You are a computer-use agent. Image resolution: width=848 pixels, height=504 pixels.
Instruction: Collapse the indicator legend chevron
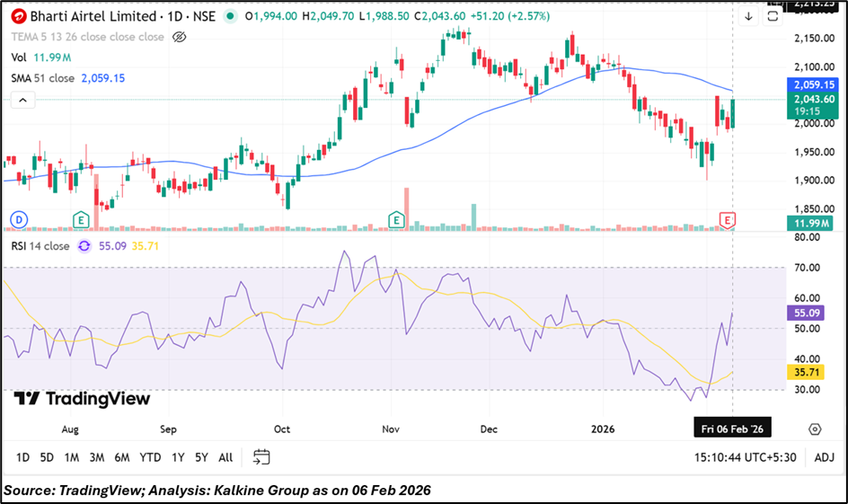tap(20, 99)
